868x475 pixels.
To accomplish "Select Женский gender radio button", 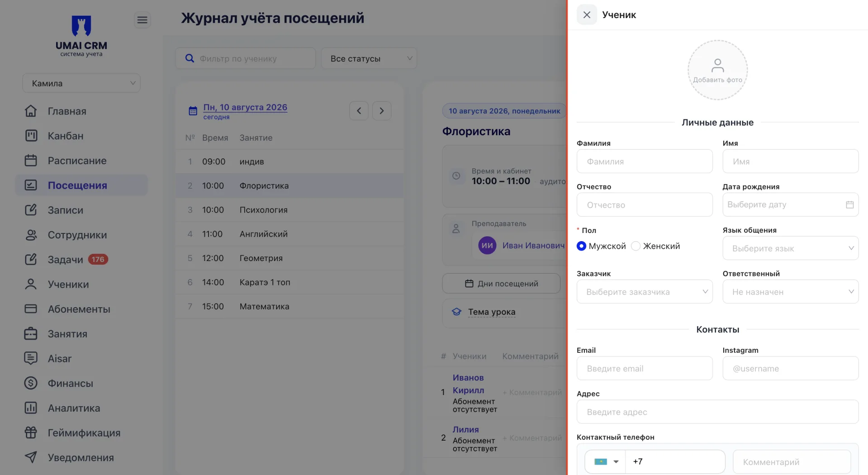I will [x=636, y=246].
